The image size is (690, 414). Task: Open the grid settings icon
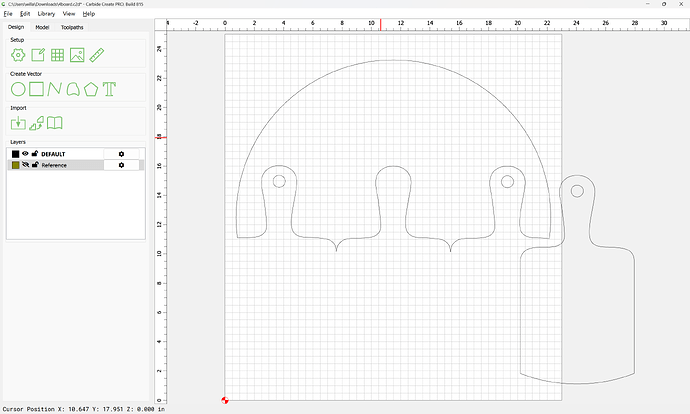57,55
